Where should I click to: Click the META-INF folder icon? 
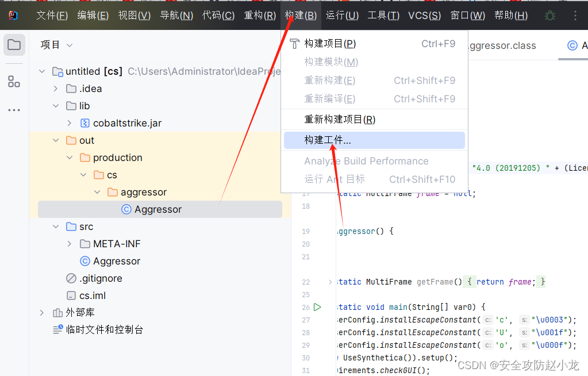tap(85, 244)
